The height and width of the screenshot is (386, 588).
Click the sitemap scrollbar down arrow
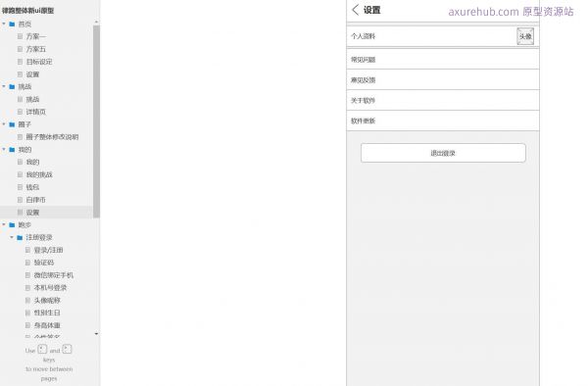click(x=96, y=333)
